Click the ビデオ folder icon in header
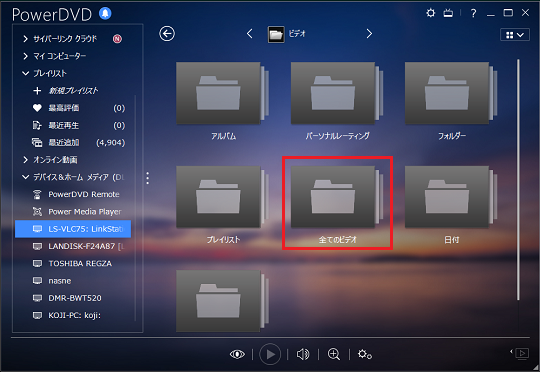This screenshot has width=540, height=372. click(276, 34)
